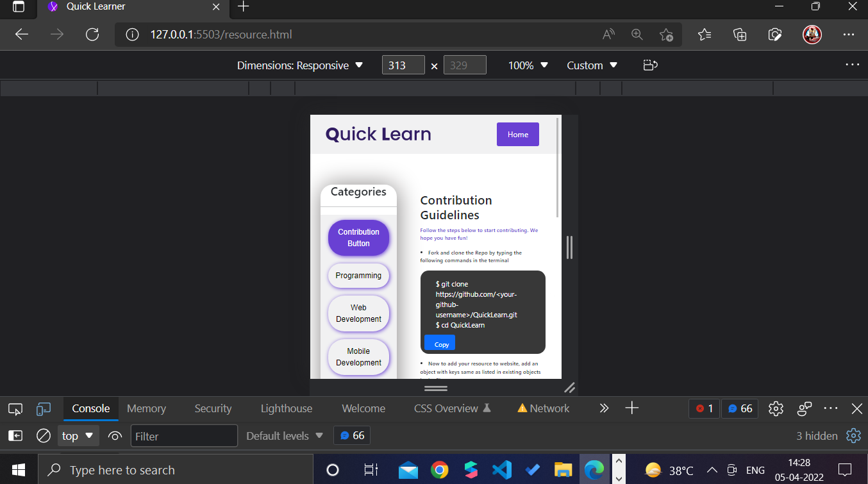868x484 pixels.
Task: Open the Dimensions Responsive dropdown
Action: coord(300,65)
